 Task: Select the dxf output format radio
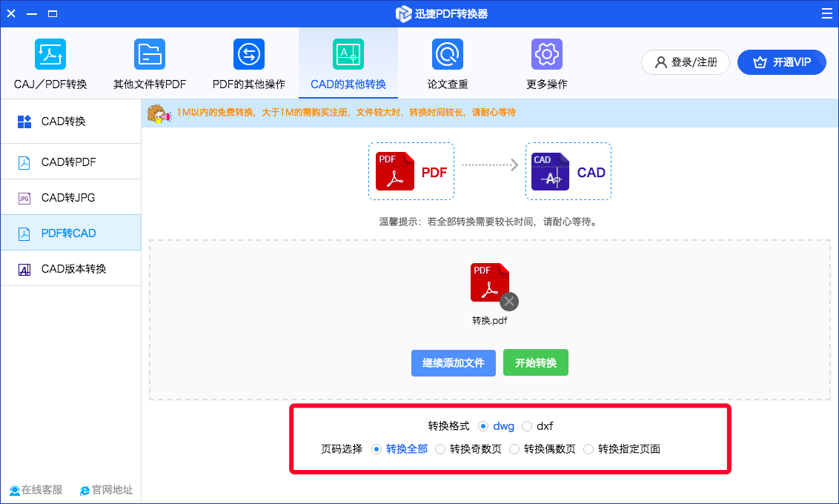click(527, 426)
